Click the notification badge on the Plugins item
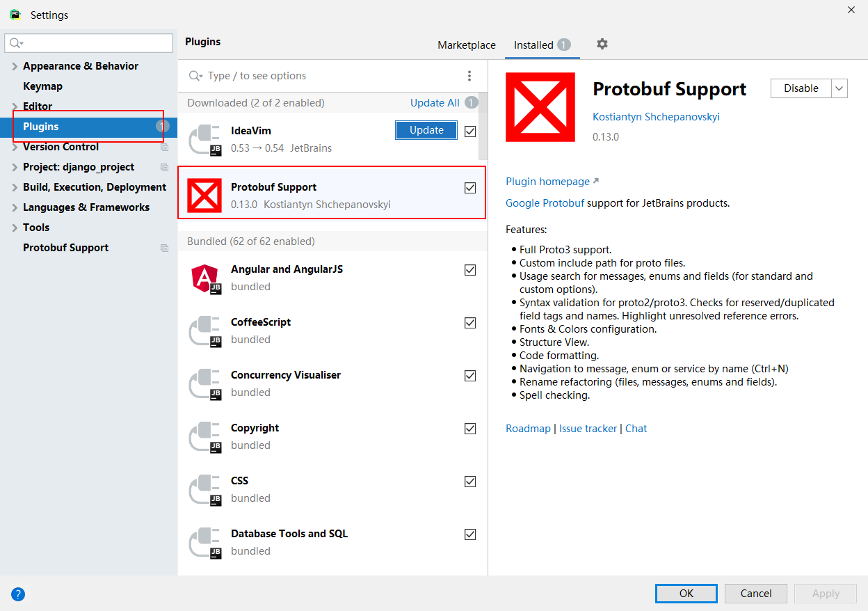 (162, 127)
